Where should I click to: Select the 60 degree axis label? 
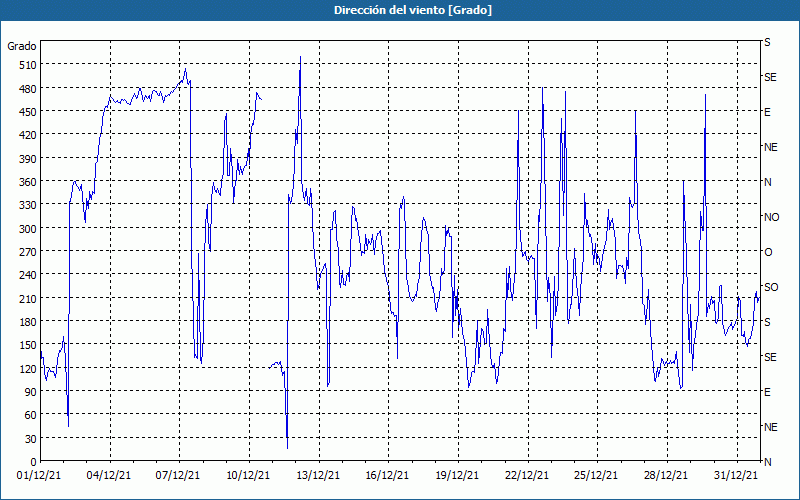[x=30, y=415]
